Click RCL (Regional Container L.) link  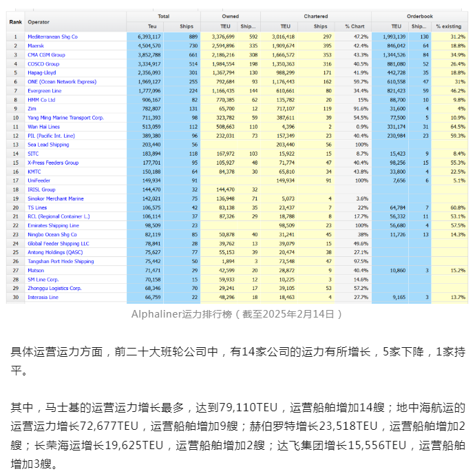(x=59, y=216)
